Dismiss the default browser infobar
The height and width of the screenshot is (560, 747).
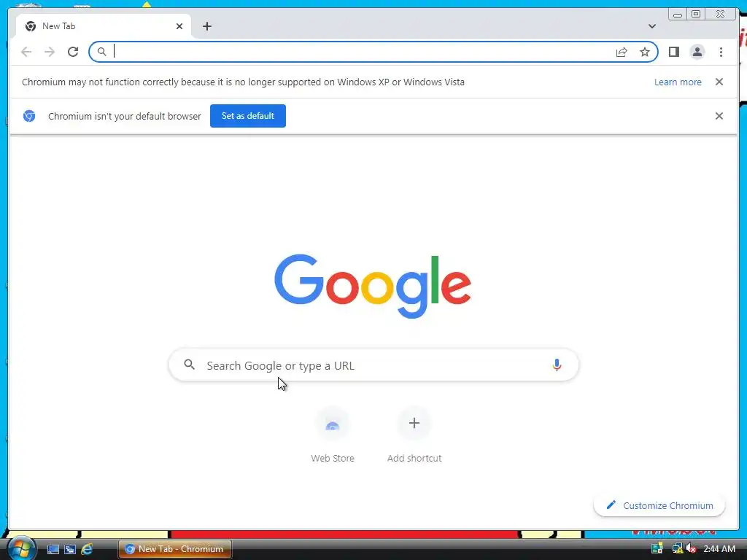(x=719, y=116)
